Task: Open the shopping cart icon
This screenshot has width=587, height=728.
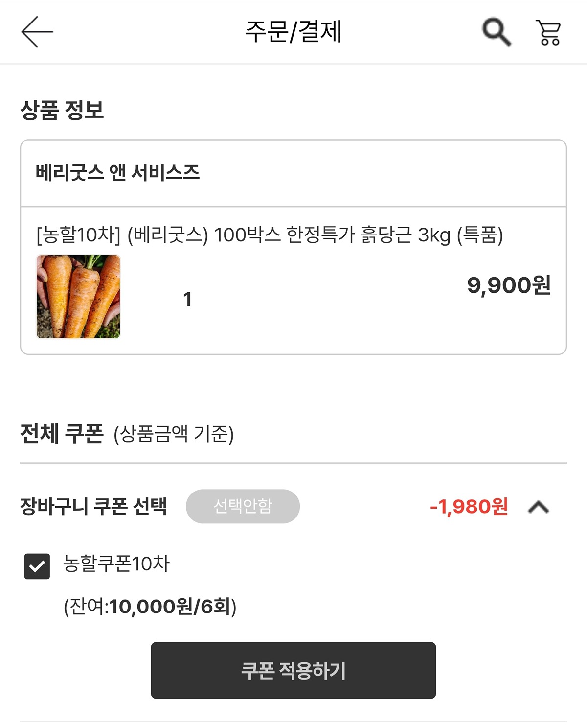Action: [x=548, y=33]
